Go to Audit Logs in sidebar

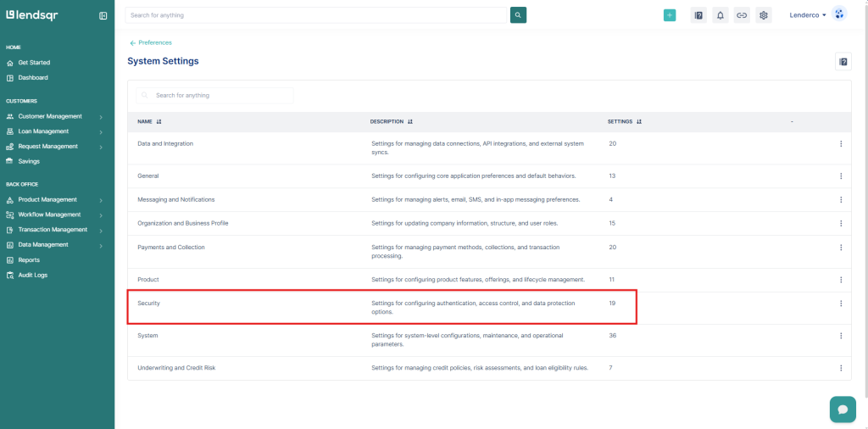point(32,276)
